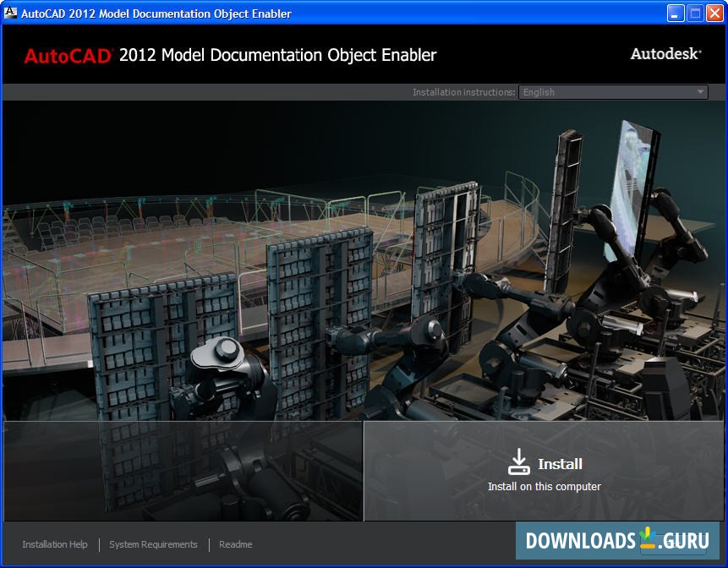Close the AutoCAD 2012 installer window
The height and width of the screenshot is (568, 728).
coord(714,13)
